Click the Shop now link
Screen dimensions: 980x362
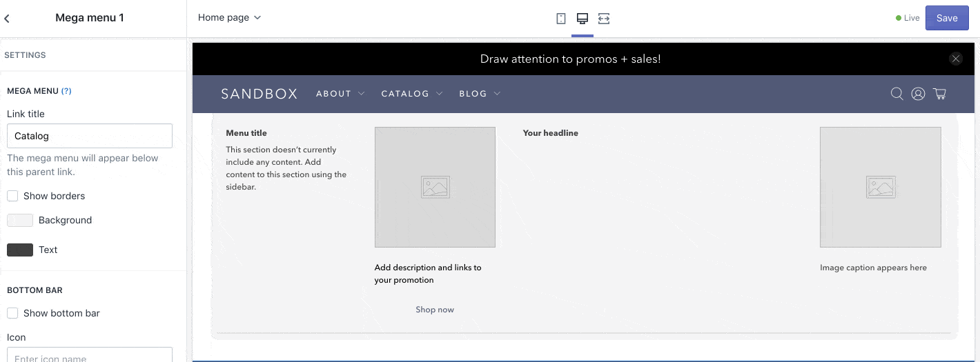(x=435, y=310)
